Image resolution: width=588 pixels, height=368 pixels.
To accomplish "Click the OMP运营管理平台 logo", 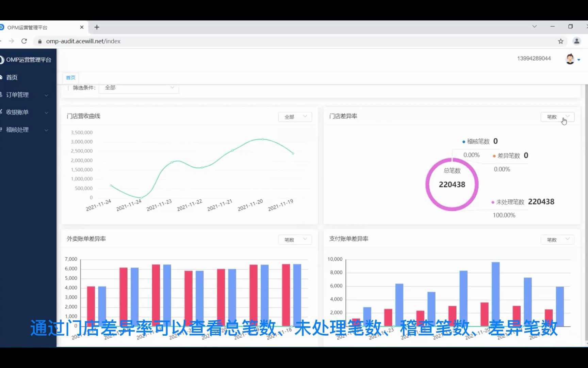I will (26, 60).
